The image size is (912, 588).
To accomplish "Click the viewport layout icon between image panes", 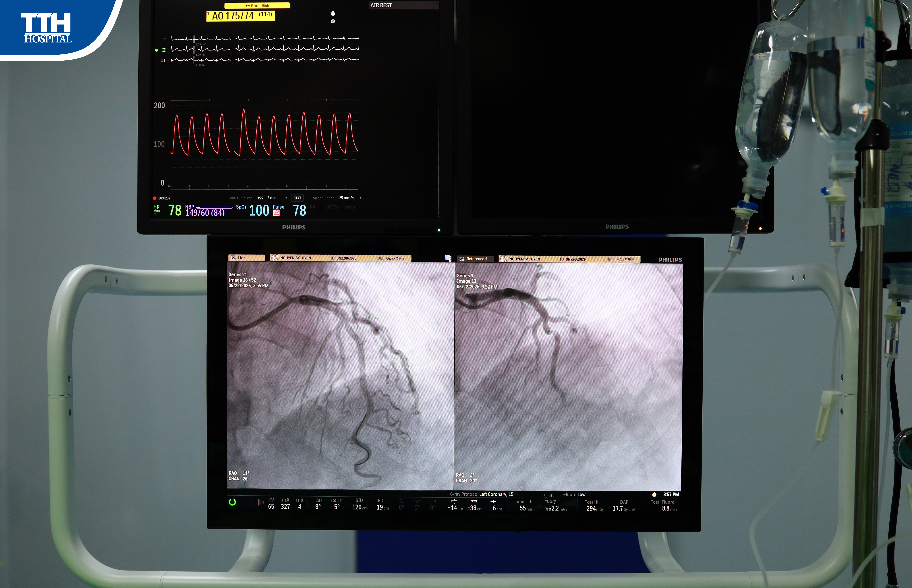I will 448,258.
